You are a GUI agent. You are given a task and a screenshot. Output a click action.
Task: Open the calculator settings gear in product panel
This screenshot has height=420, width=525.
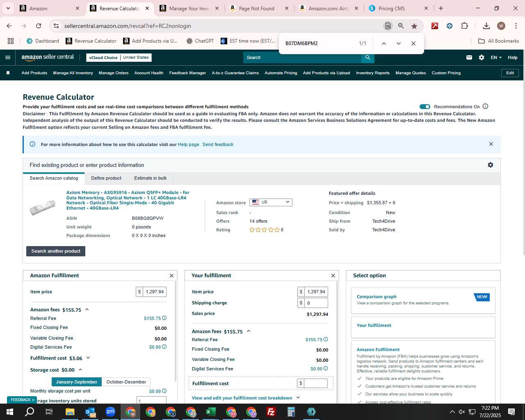coord(490,165)
